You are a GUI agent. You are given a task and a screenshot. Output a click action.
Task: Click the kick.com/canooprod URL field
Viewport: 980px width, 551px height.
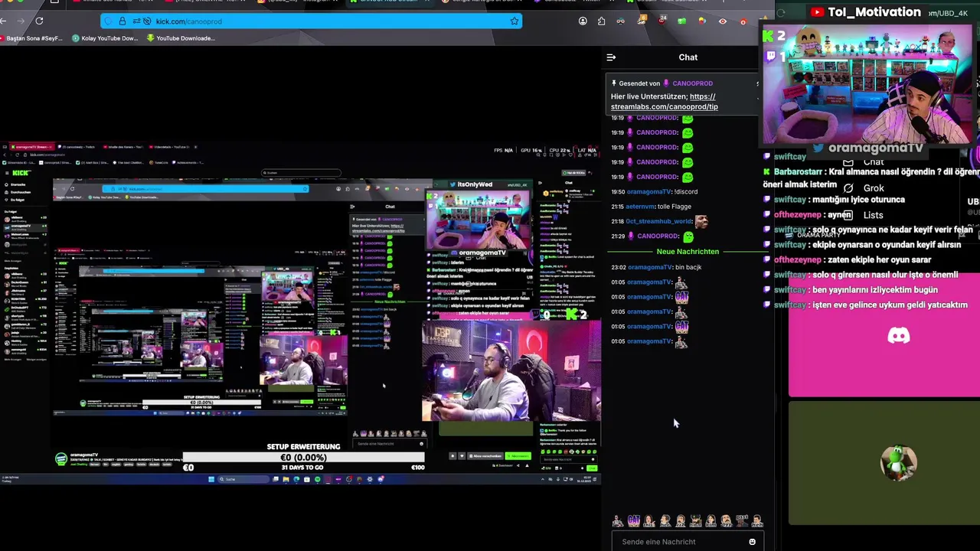311,21
